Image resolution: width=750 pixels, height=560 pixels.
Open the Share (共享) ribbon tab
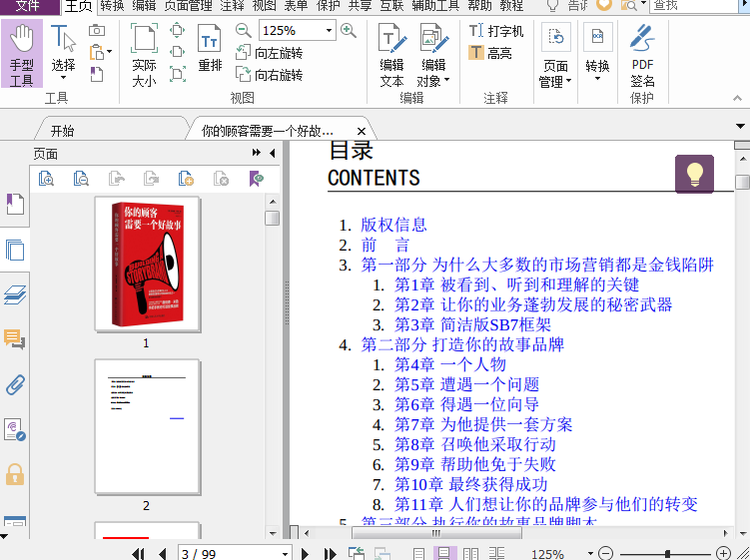(361, 6)
